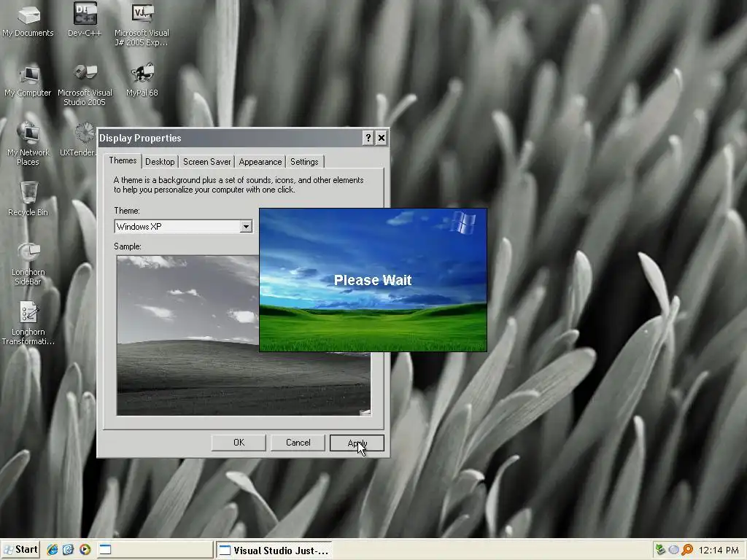Click the 12:14 PM clock

719,551
